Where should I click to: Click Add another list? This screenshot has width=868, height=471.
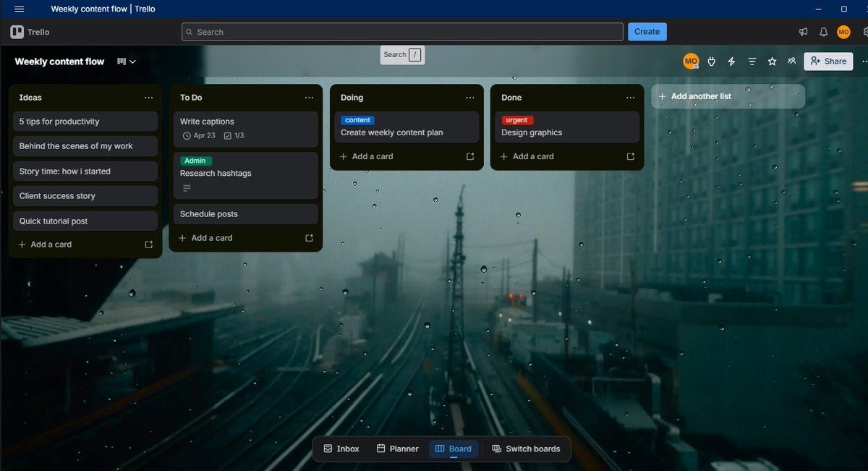(x=728, y=96)
